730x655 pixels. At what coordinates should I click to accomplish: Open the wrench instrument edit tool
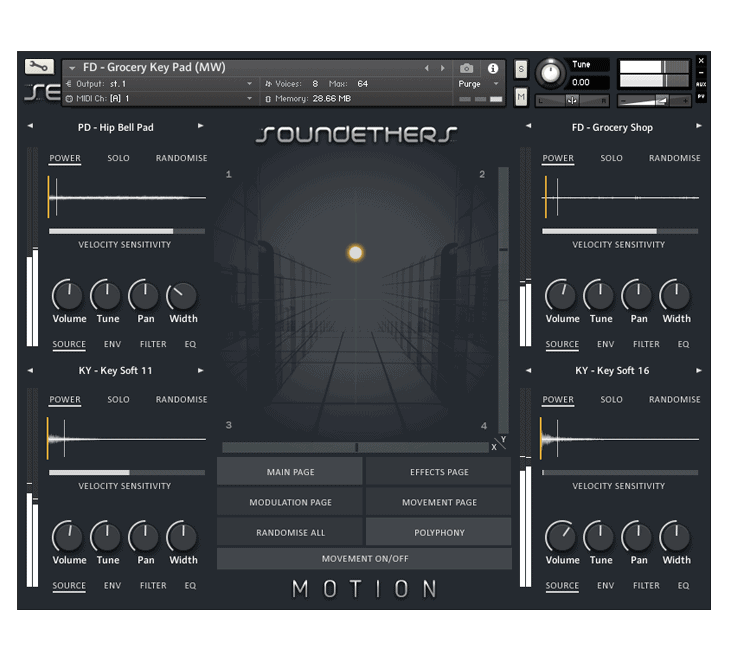pyautogui.click(x=39, y=67)
